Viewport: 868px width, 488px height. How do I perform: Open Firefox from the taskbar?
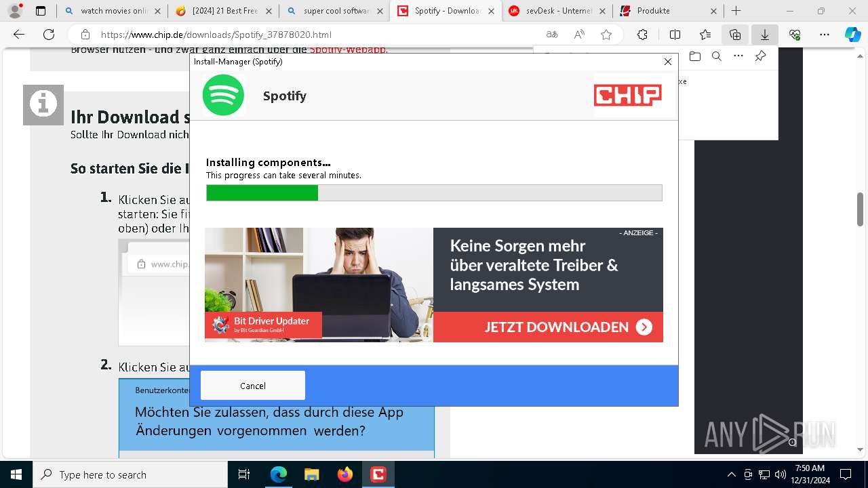344,474
